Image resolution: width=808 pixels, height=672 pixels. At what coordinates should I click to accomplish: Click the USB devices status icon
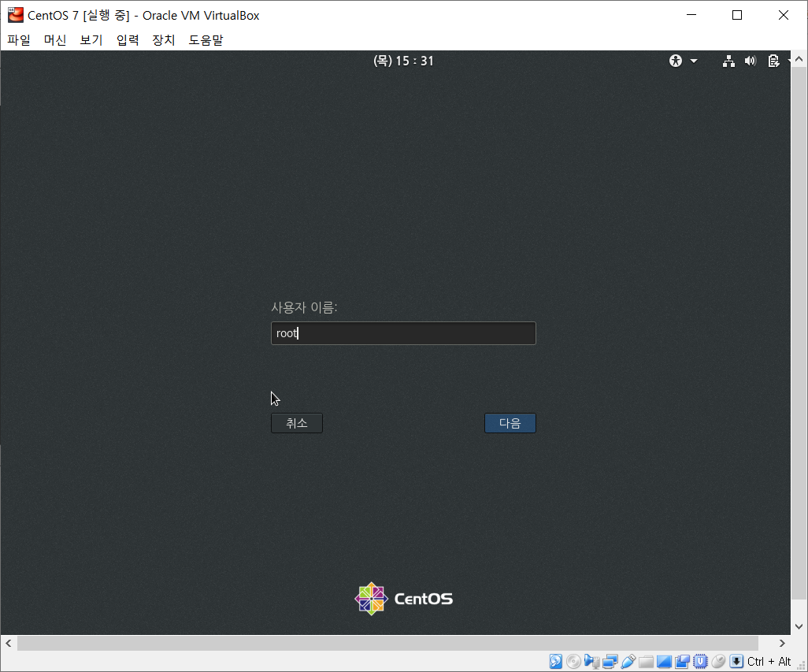[x=628, y=661]
